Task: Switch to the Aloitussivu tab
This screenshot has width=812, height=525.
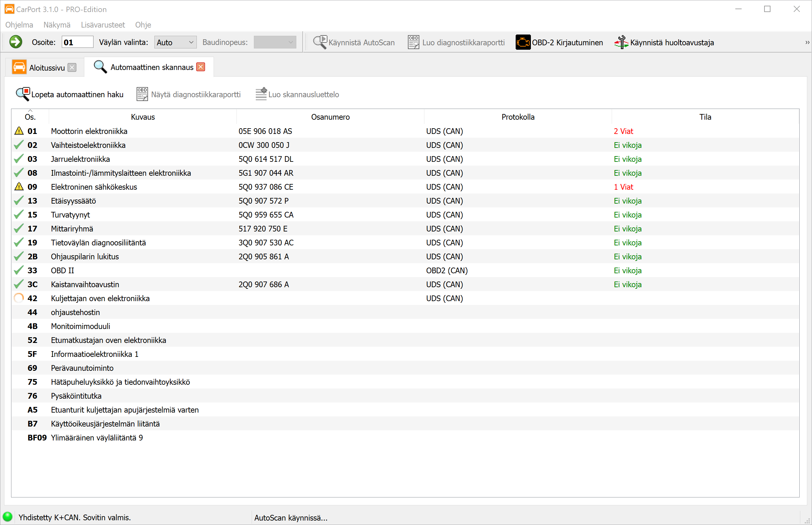Action: click(46, 67)
